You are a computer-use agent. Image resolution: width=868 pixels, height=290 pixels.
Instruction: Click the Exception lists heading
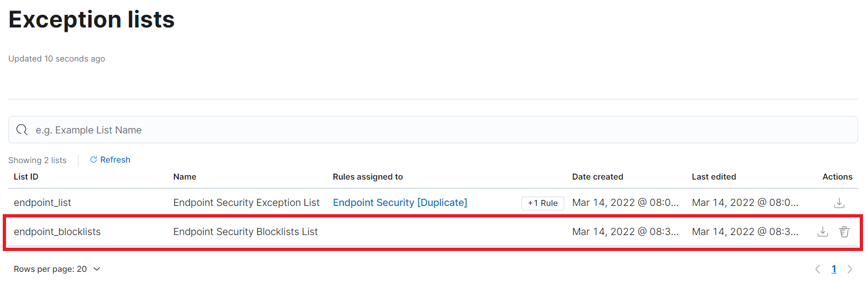point(92,20)
